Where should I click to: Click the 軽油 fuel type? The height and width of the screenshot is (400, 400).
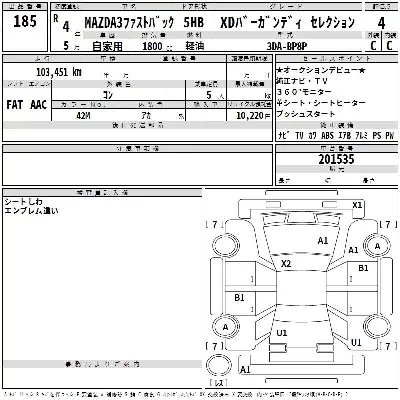(x=195, y=46)
